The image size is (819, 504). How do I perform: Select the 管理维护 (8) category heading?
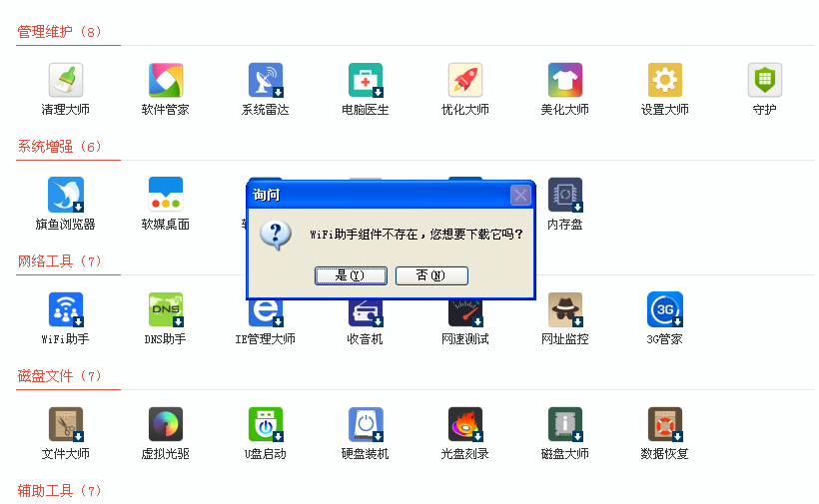59,32
